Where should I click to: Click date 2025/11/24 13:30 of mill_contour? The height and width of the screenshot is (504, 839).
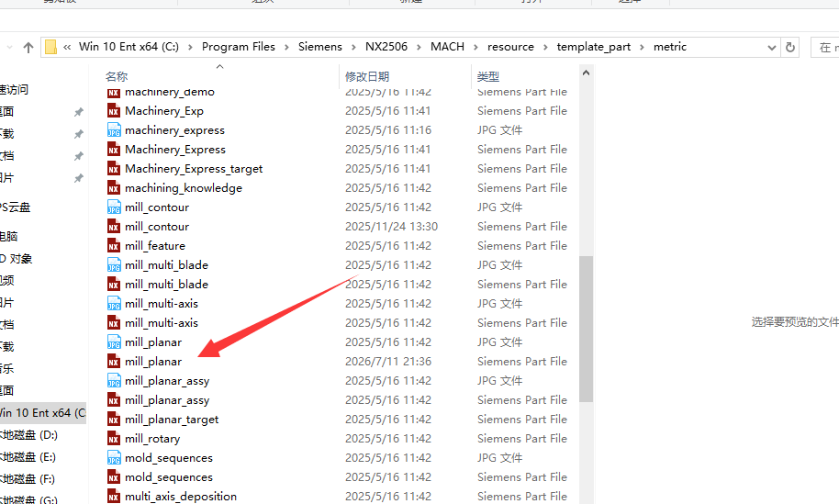point(391,227)
